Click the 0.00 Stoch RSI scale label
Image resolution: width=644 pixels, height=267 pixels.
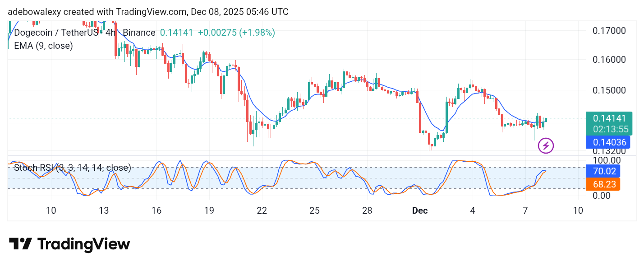pos(603,196)
